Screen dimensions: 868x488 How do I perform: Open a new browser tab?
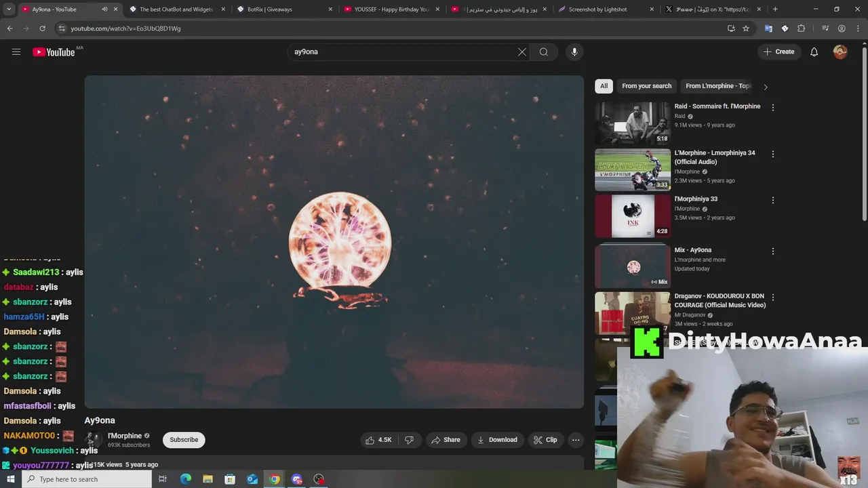click(775, 9)
